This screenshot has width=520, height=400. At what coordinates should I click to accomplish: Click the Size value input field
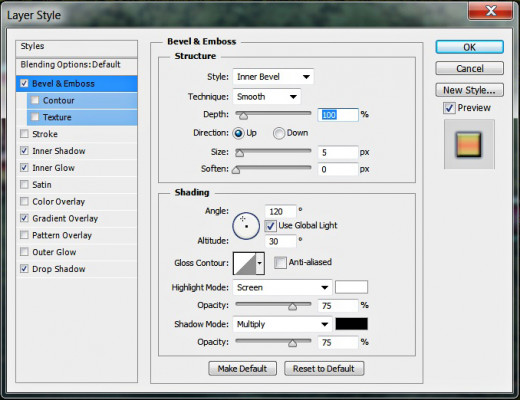pyautogui.click(x=338, y=153)
